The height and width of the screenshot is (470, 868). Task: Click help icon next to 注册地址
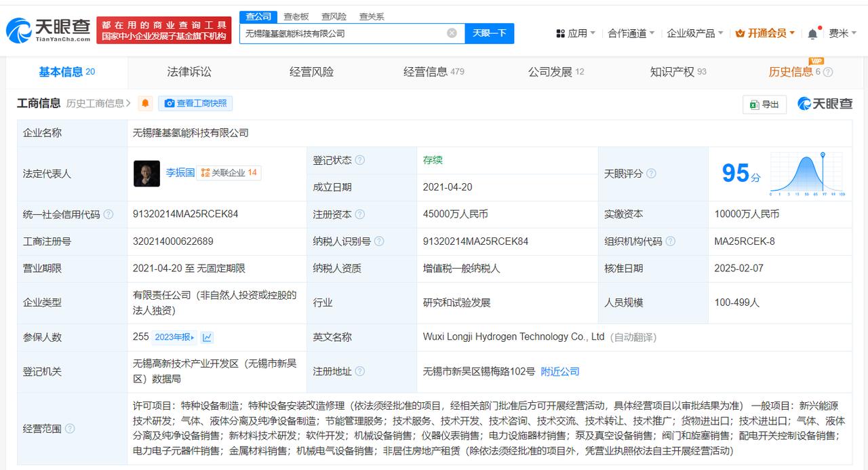click(x=360, y=372)
